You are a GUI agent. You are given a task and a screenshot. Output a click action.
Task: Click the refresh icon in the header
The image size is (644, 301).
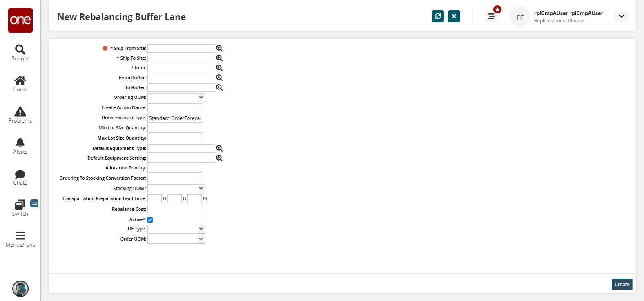click(x=438, y=16)
